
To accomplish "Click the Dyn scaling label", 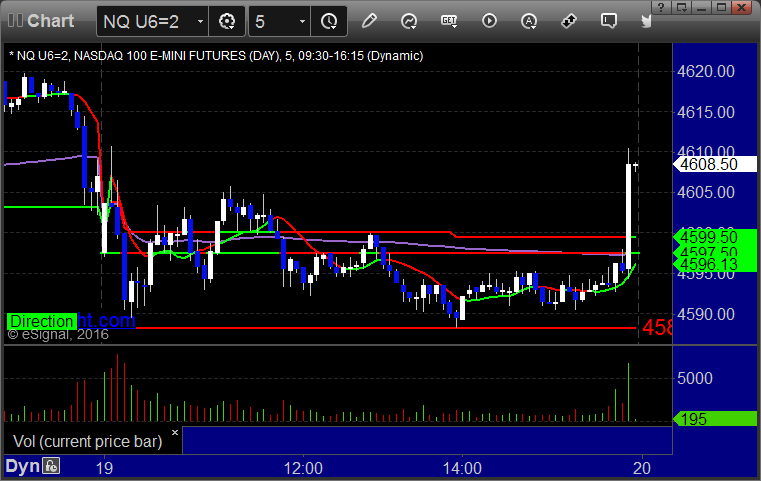I will [22, 466].
